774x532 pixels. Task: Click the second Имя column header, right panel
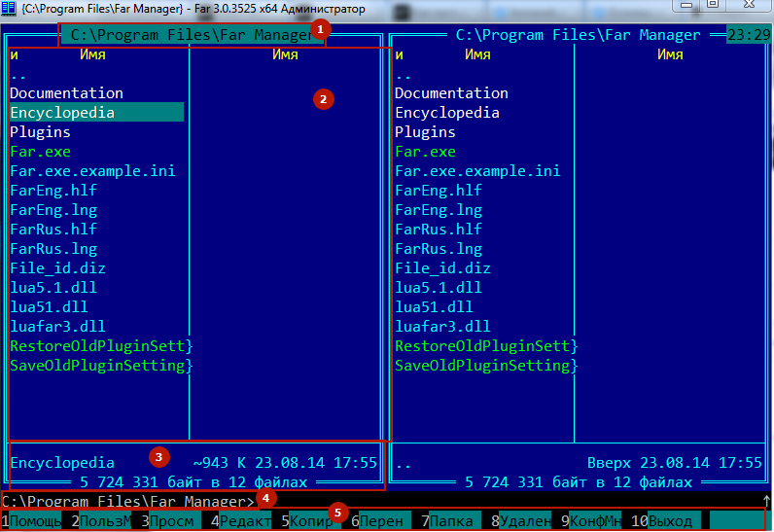(x=670, y=54)
